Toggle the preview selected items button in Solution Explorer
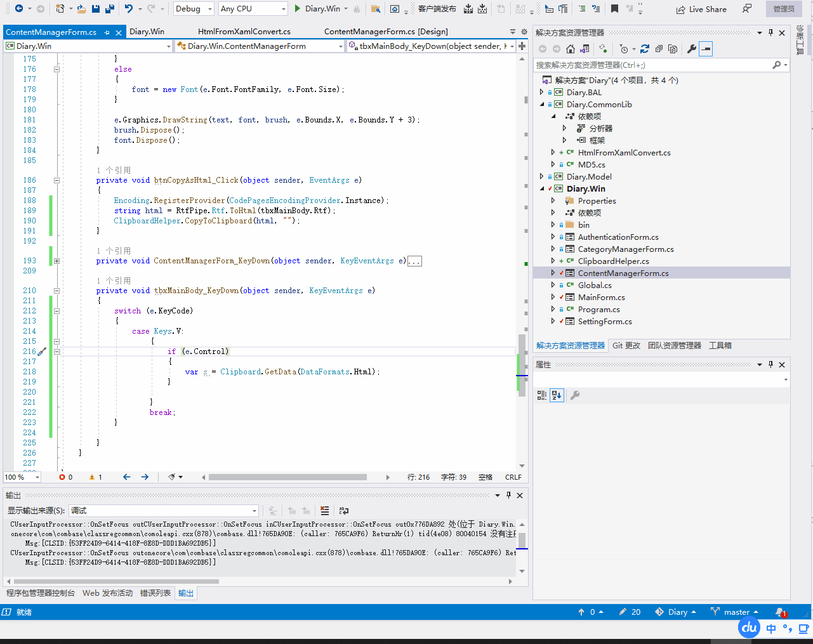This screenshot has height=644, width=813. click(706, 49)
